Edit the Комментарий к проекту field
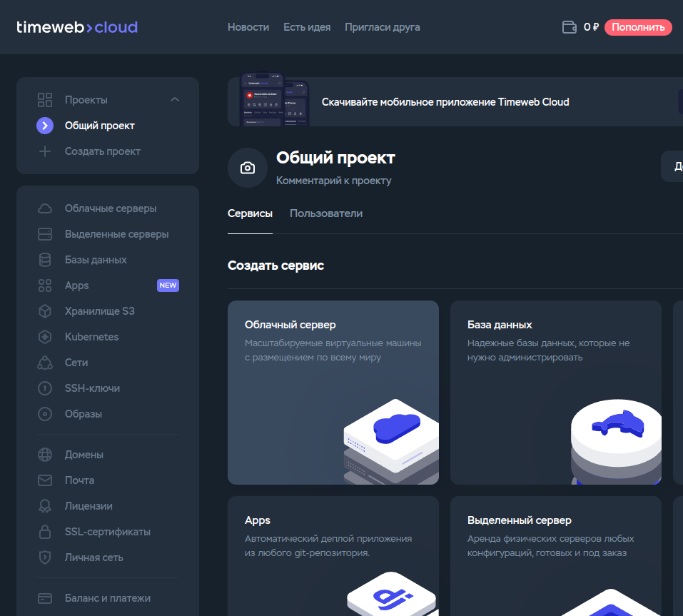This screenshot has height=616, width=683. point(334,181)
